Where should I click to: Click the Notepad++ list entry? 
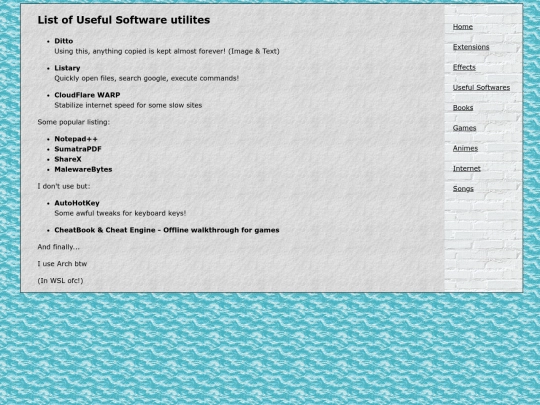(x=76, y=139)
